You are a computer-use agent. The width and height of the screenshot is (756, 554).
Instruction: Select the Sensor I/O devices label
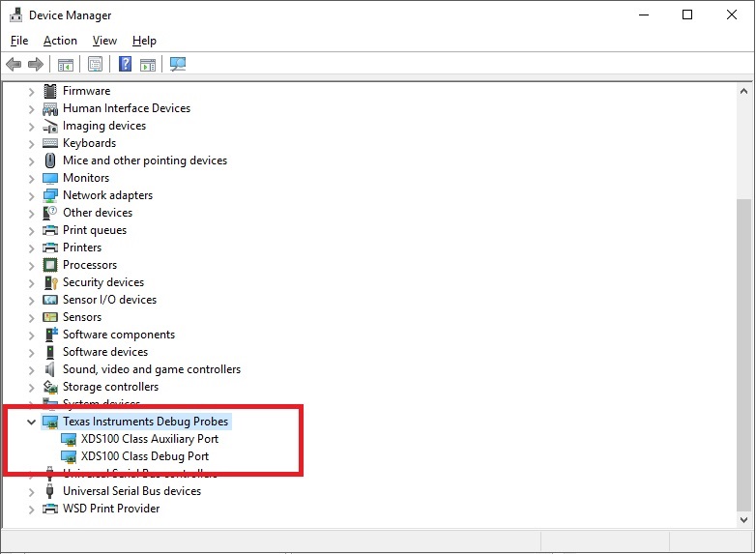[109, 300]
